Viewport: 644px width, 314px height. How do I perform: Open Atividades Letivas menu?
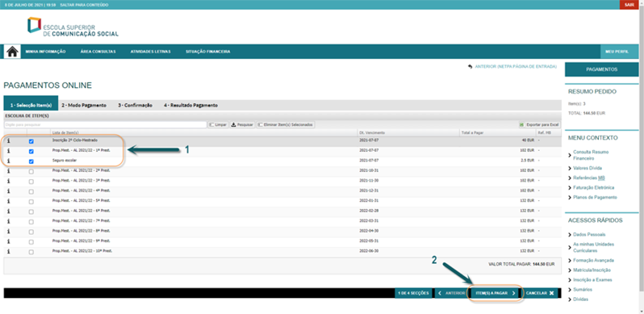150,52
